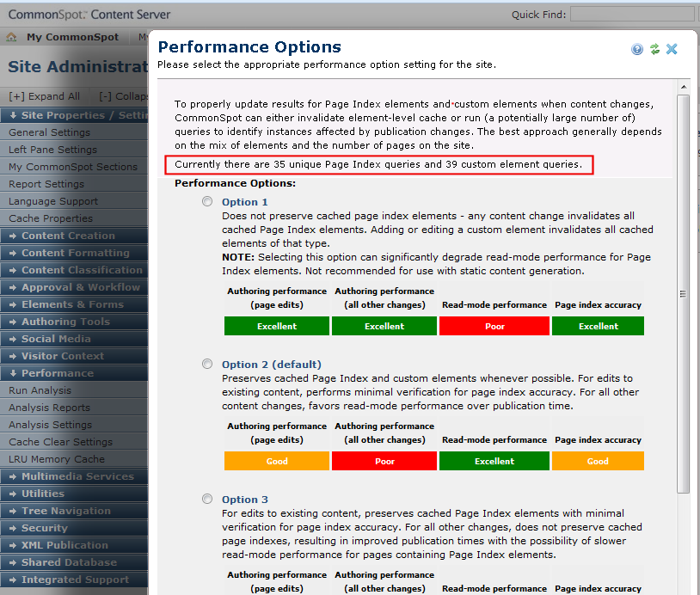Viewport: 700px width, 595px height.
Task: Expand the XML Publication section
Action: [x=74, y=545]
